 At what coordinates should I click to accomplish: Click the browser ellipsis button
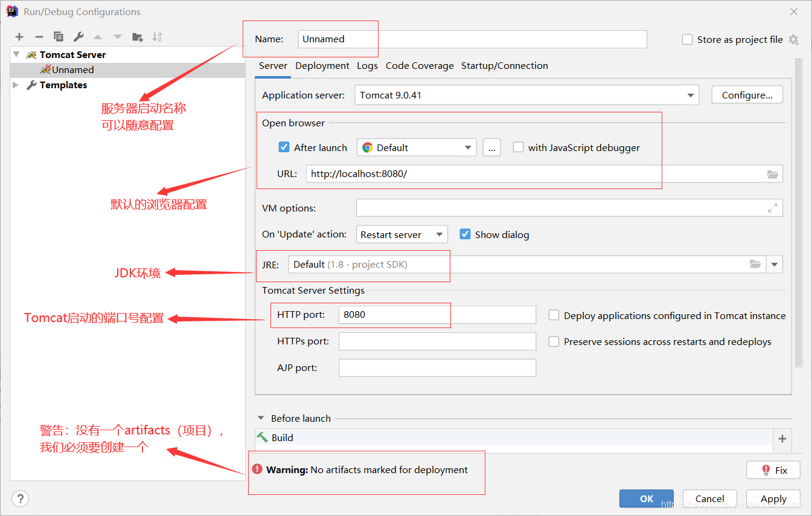click(492, 147)
